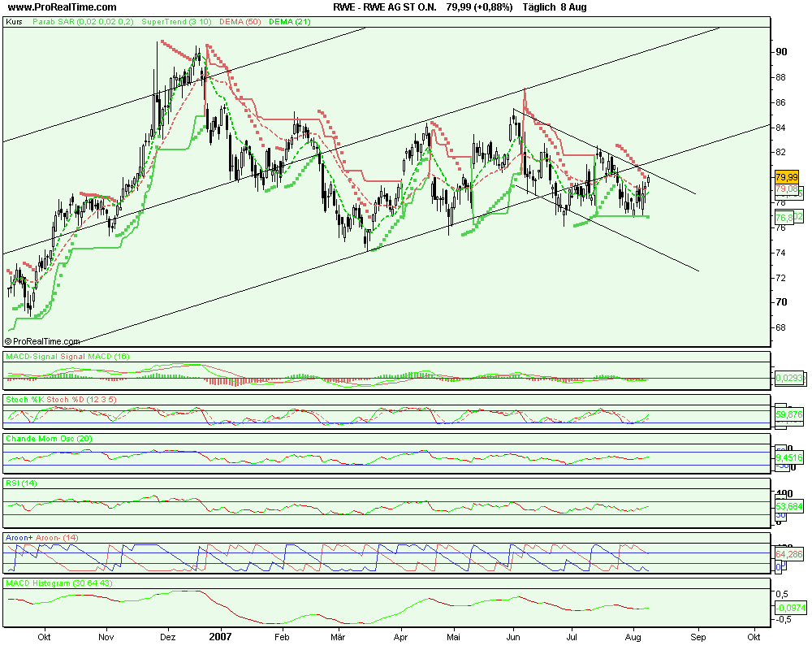Select the Kurs panel label
This screenshot has height=650, width=812.
(14, 23)
